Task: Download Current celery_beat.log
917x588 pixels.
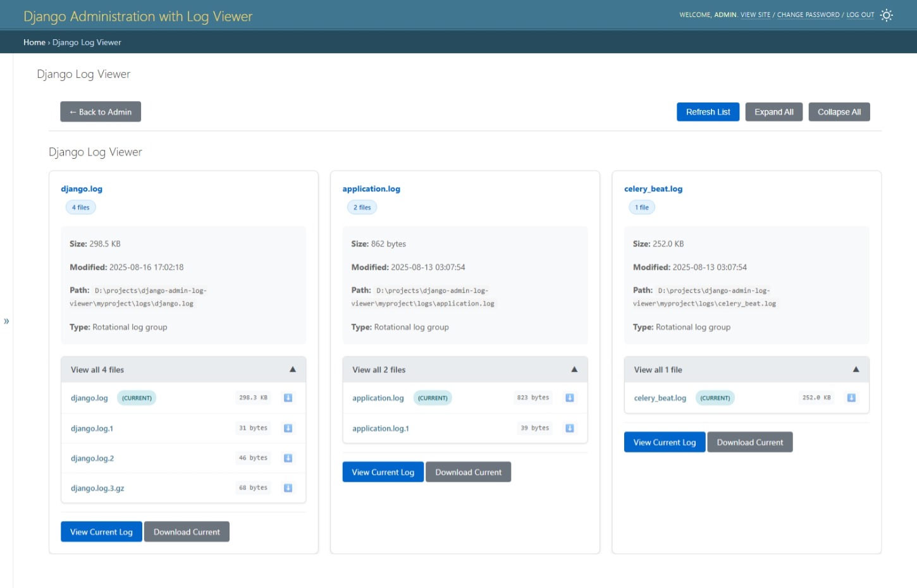Action: coord(750,443)
